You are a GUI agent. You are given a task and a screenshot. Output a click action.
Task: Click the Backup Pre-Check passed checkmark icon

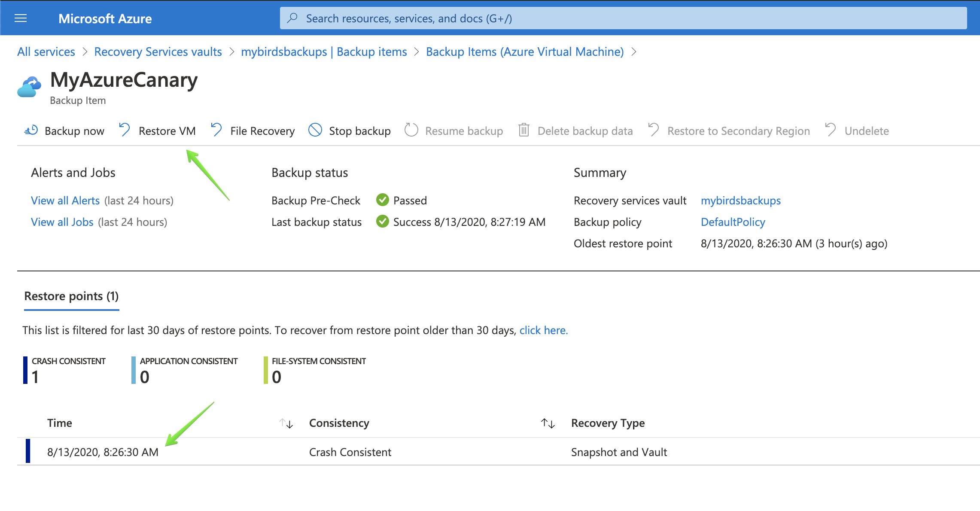point(382,200)
